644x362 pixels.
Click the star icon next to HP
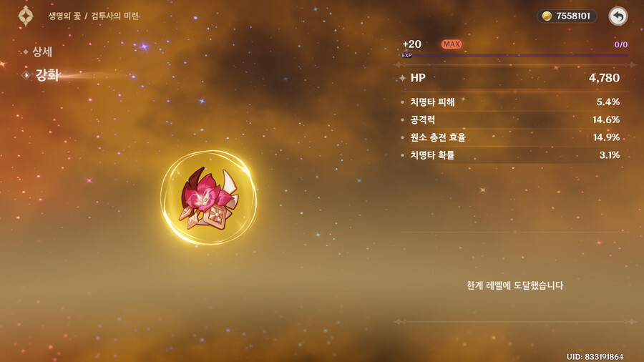(402, 77)
